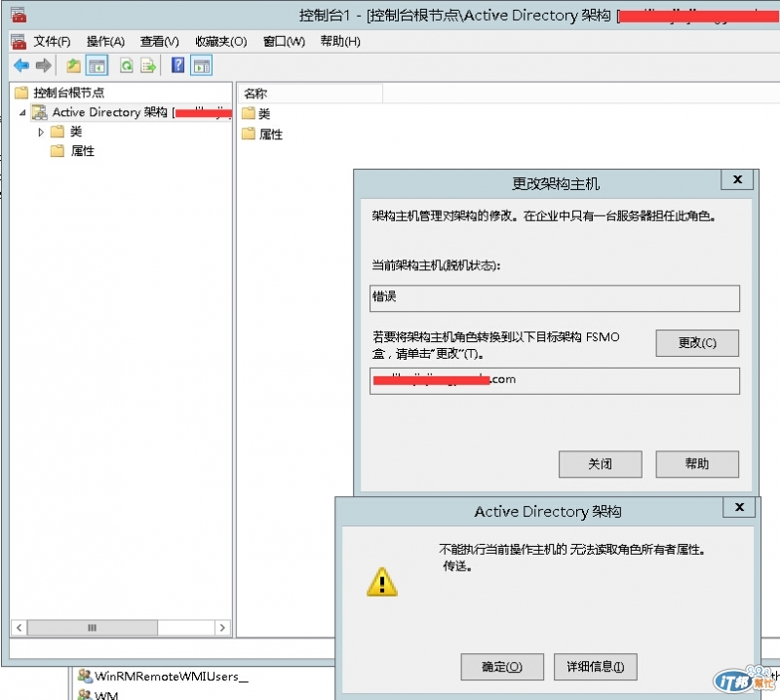Screen dimensions: 780x700
Task: Click the yellow warning icon in the dialog
Action: (382, 582)
